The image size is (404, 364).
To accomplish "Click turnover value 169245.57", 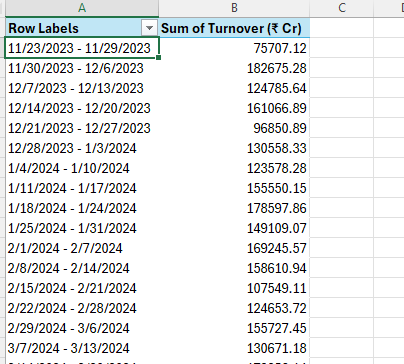I will point(234,248).
